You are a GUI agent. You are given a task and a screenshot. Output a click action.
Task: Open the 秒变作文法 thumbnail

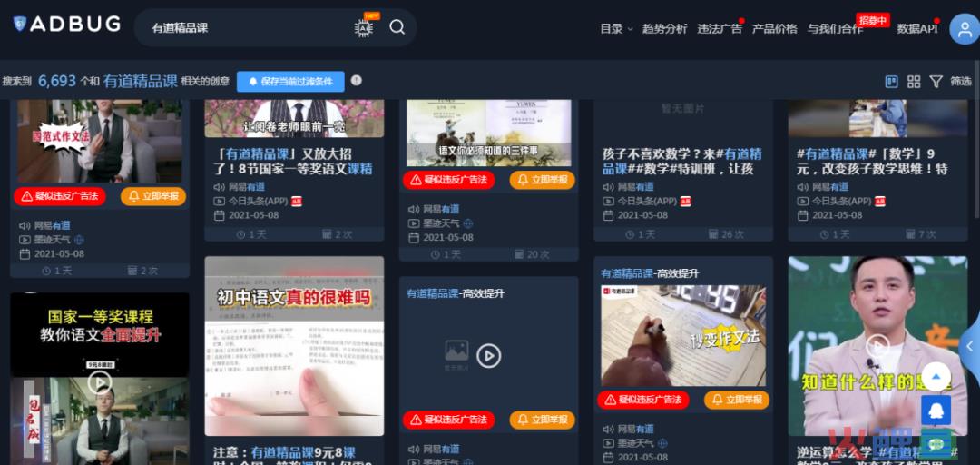pos(683,336)
